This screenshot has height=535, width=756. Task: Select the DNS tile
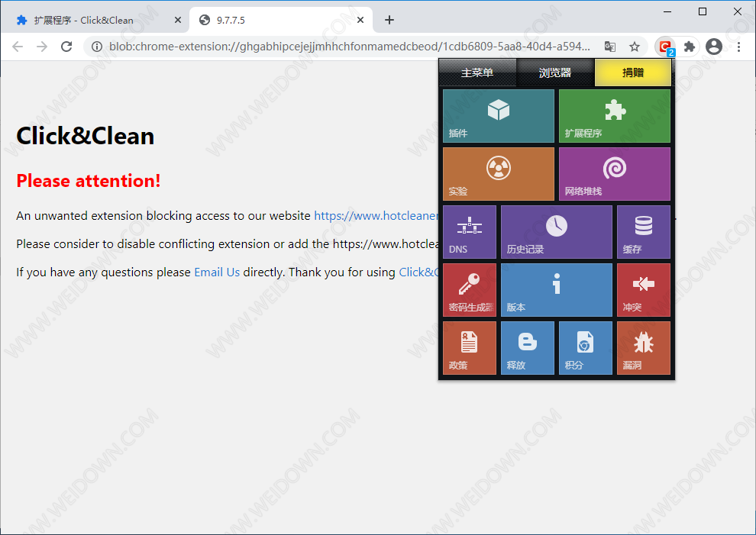pos(469,232)
